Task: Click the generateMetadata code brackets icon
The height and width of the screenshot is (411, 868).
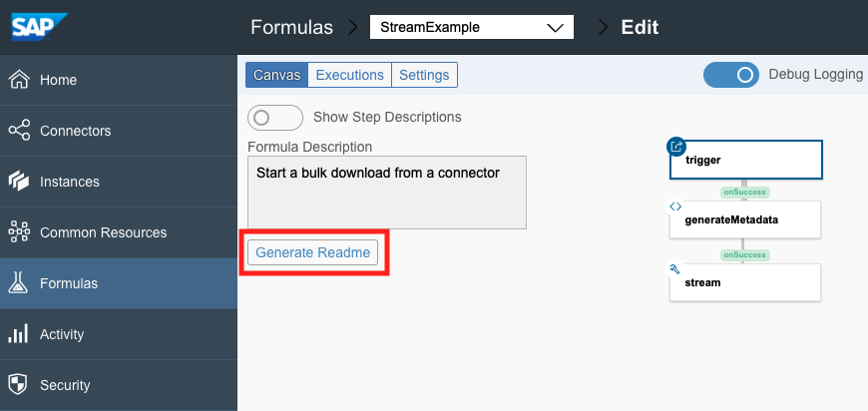Action: [x=675, y=206]
